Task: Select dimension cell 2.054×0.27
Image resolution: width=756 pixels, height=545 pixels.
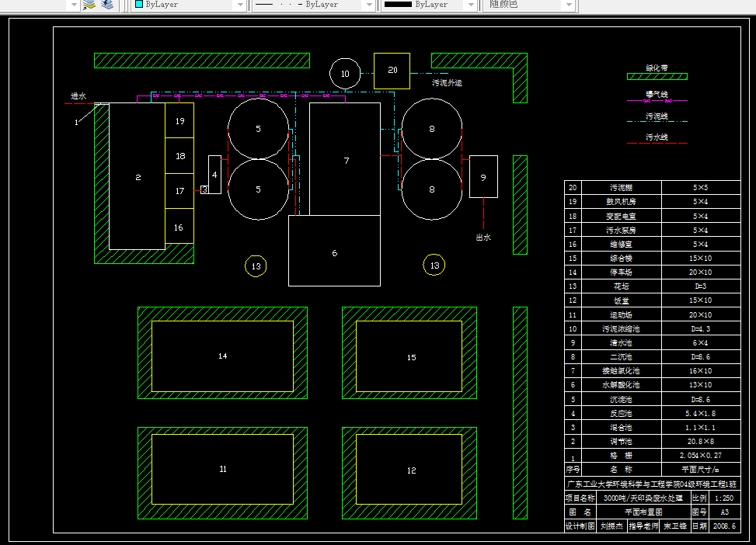Action: tap(701, 455)
